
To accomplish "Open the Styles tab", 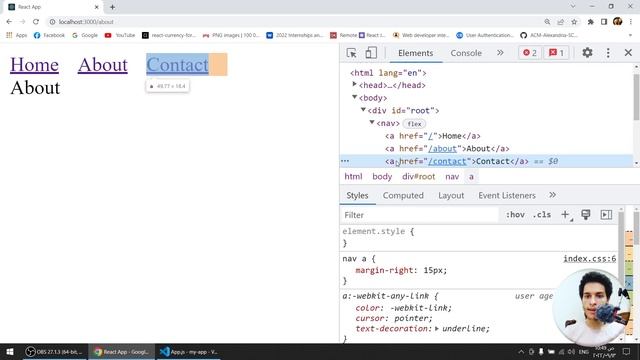I will click(x=357, y=196).
